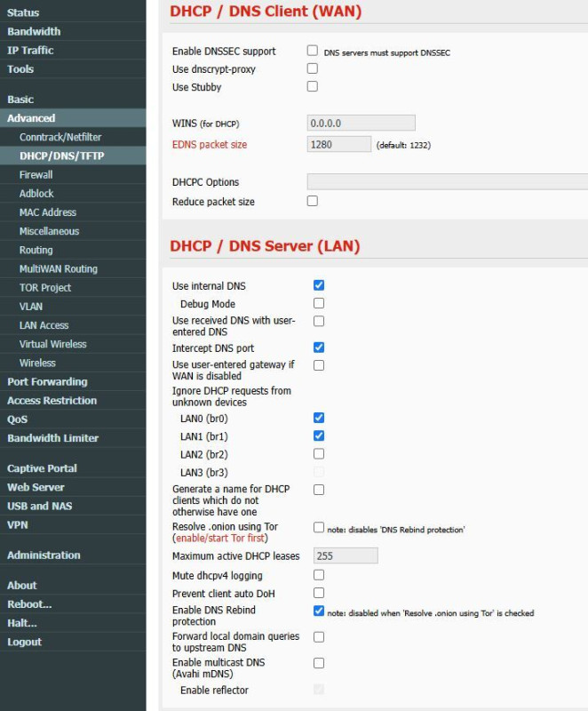Collapse the Advanced menu section
This screenshot has width=588, height=711.
coord(73,118)
